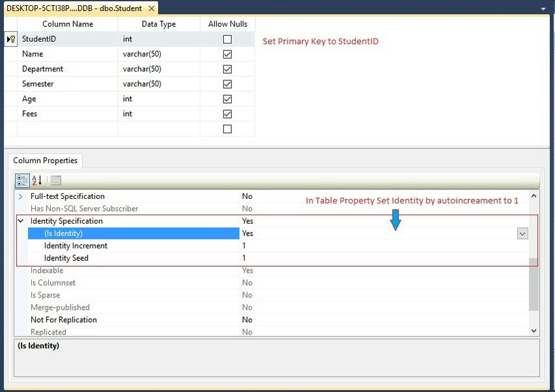Click the Categorized view icon
This screenshot has height=392, width=555.
(22, 181)
